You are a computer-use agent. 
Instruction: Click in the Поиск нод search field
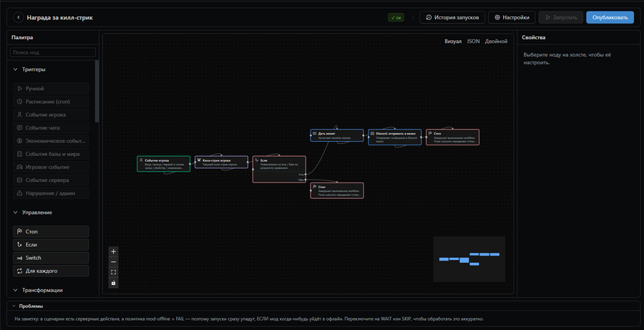(x=52, y=52)
